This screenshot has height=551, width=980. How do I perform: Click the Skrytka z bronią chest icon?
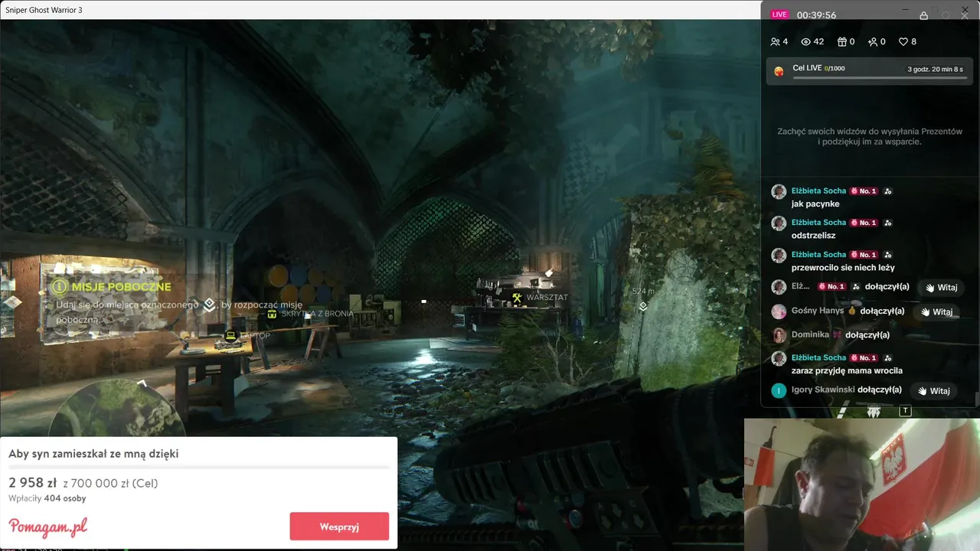(x=272, y=314)
